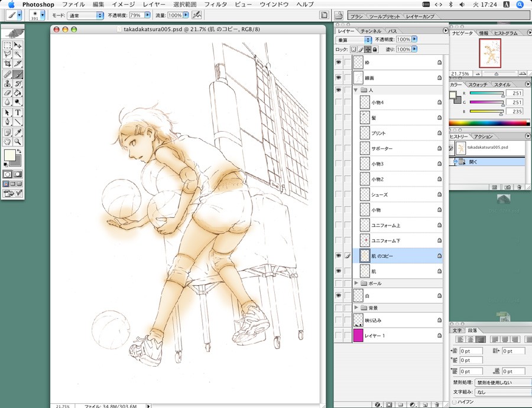Select the ユニフォーム下 layer row

click(398, 240)
